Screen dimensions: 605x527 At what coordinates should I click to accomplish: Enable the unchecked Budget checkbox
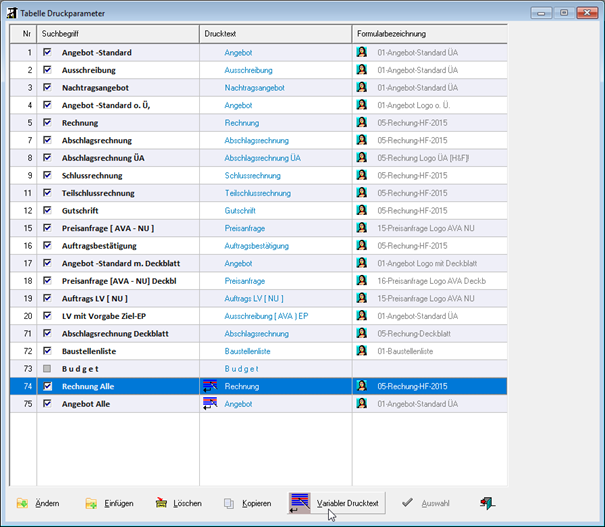coord(47,369)
